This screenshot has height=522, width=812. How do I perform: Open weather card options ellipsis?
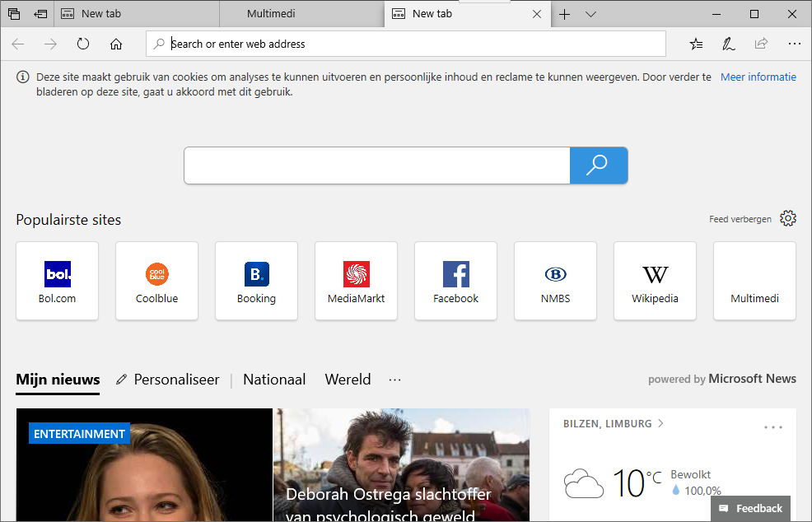pyautogui.click(x=773, y=428)
